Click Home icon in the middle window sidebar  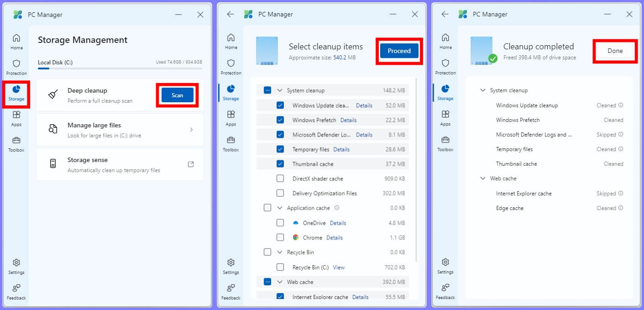(231, 37)
